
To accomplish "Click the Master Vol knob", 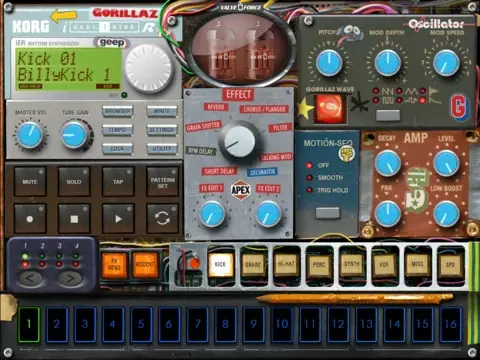I will click(30, 135).
